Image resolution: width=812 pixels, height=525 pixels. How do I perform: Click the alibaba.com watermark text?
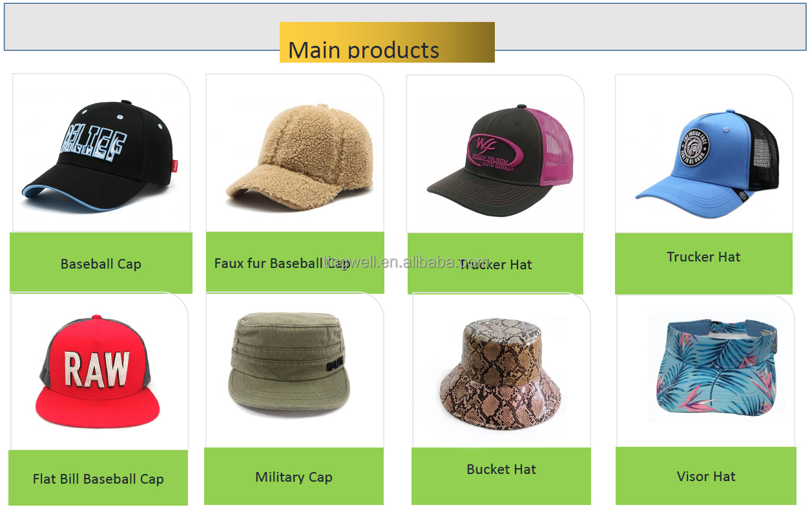point(406,262)
